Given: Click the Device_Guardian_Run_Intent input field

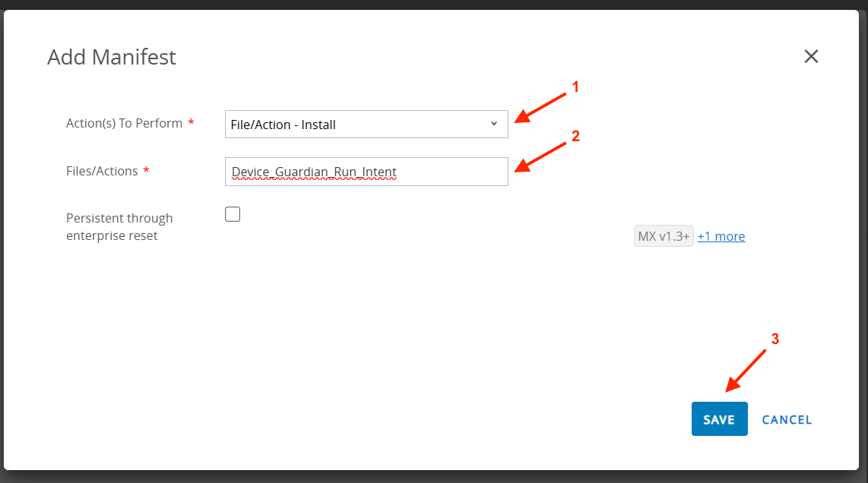Looking at the screenshot, I should (366, 172).
